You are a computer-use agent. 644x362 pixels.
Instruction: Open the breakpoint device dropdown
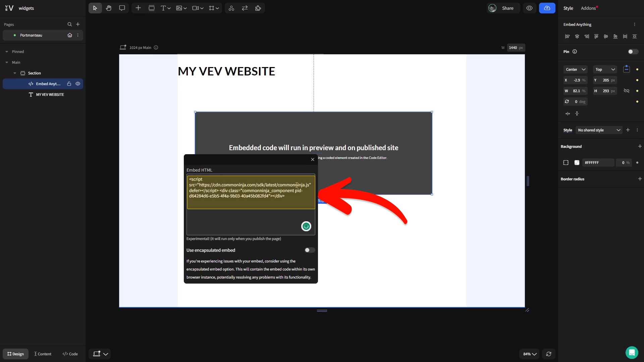100,354
